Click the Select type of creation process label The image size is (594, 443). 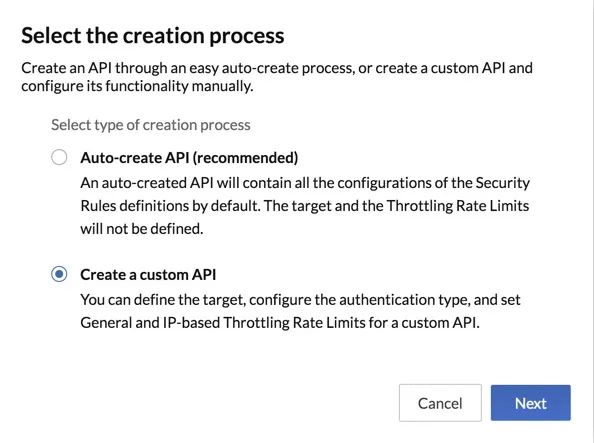click(151, 125)
